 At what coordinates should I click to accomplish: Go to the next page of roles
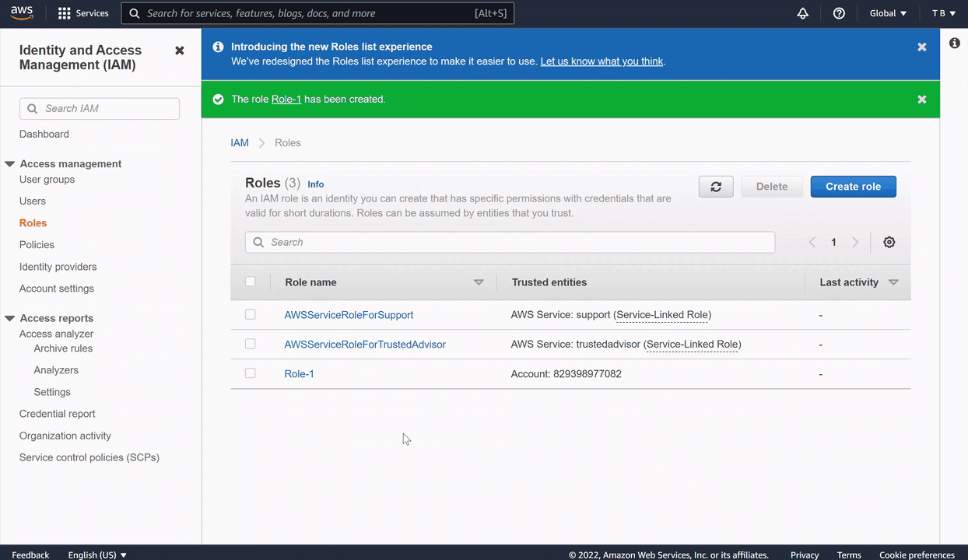coord(855,243)
